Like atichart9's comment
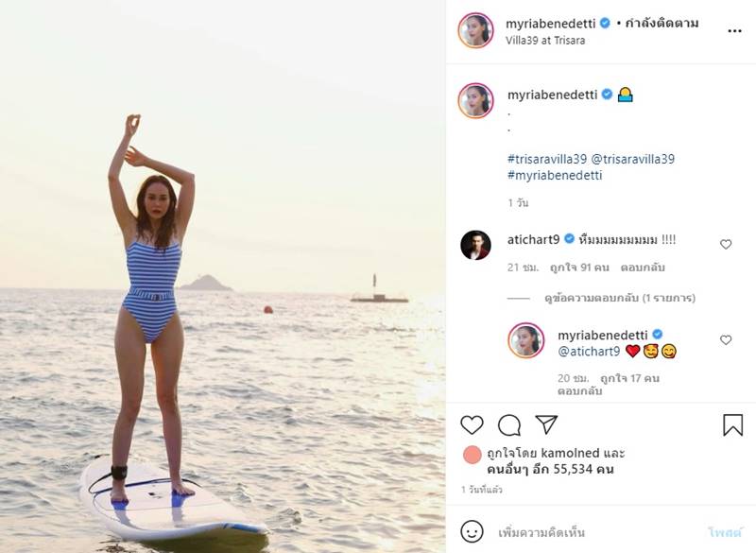 pos(726,244)
